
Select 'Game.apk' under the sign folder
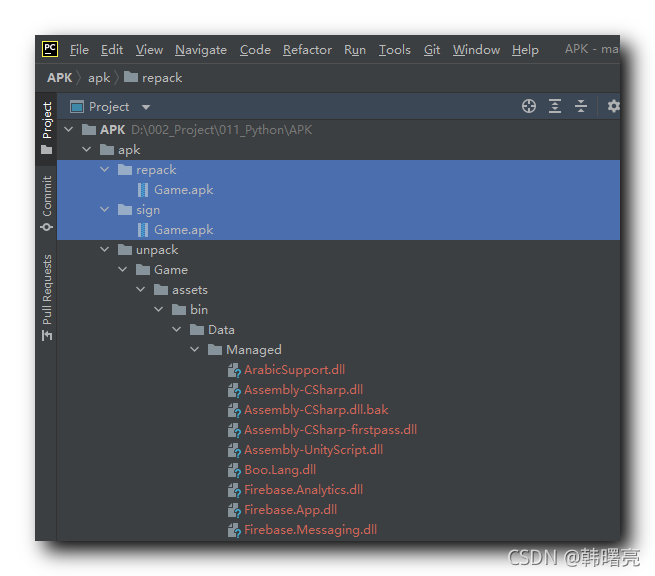(x=184, y=230)
